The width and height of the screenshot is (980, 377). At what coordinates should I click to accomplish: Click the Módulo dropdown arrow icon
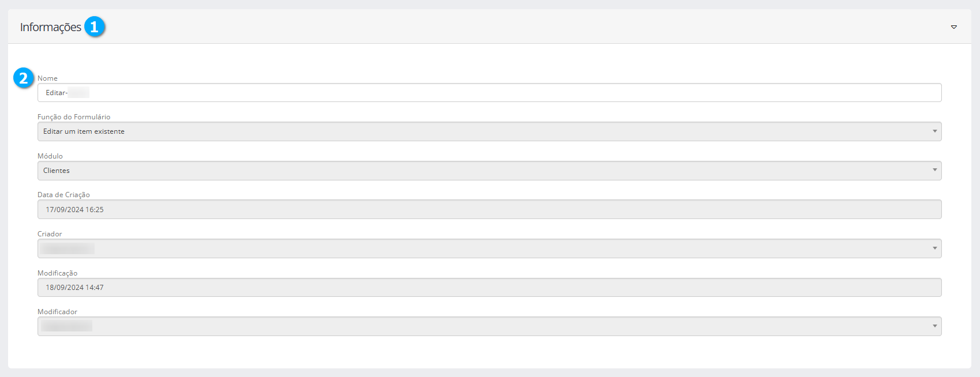click(x=934, y=171)
